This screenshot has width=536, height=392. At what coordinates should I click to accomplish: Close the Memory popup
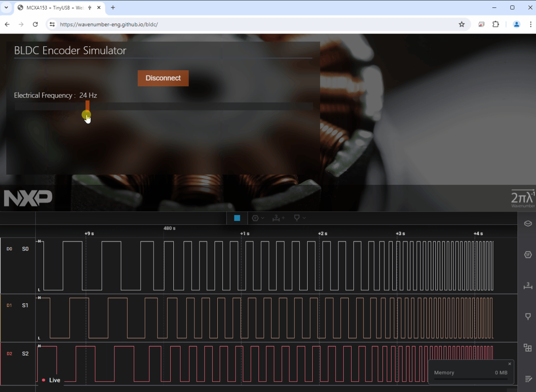[509, 364]
